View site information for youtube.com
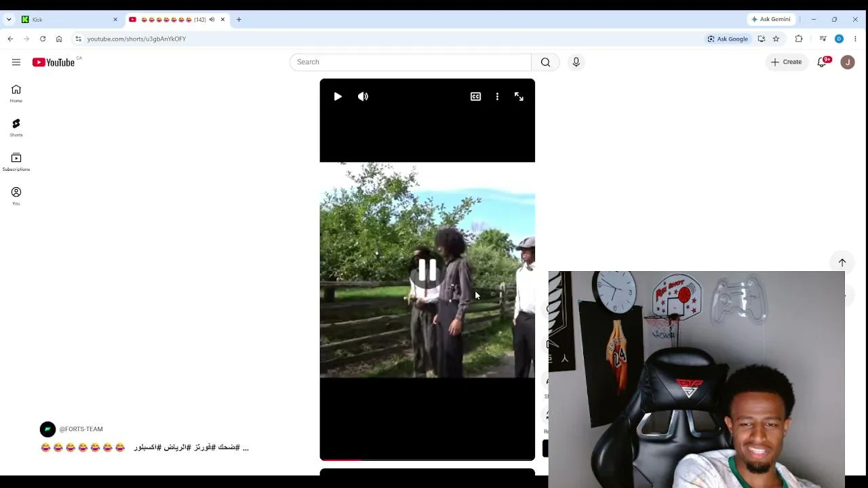The image size is (868, 488). tap(78, 39)
